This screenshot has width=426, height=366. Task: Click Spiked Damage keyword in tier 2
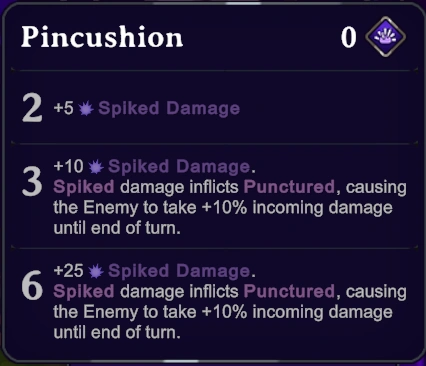(169, 108)
